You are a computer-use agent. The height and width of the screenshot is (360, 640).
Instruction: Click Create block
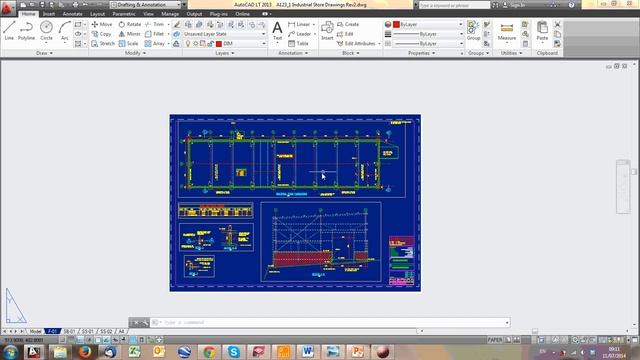click(348, 24)
